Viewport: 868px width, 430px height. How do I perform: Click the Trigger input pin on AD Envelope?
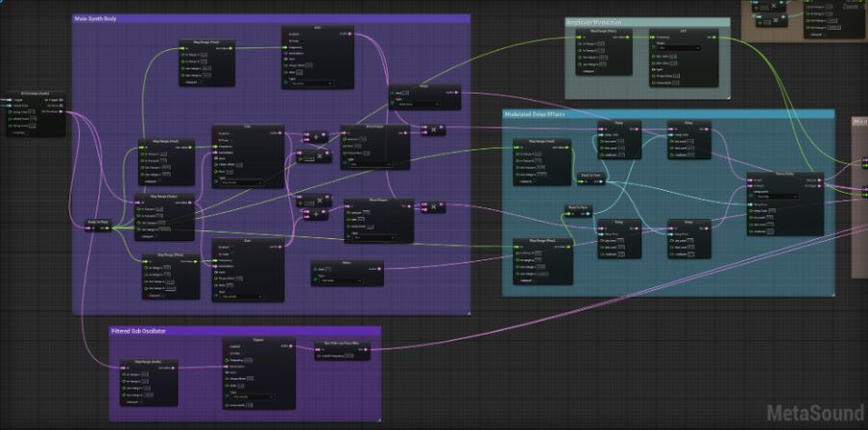pos(9,99)
